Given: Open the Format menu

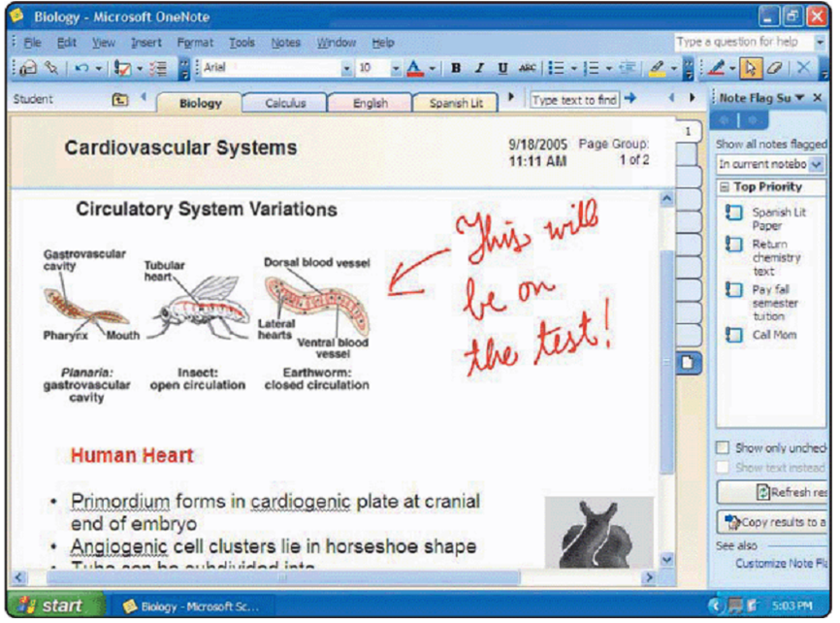Looking at the screenshot, I should [195, 43].
